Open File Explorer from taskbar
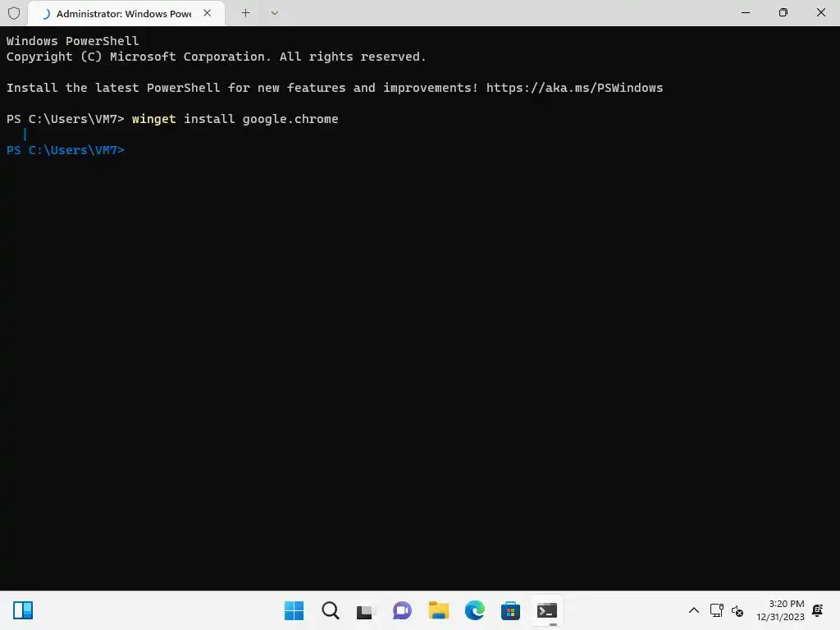840x630 pixels. [438, 610]
